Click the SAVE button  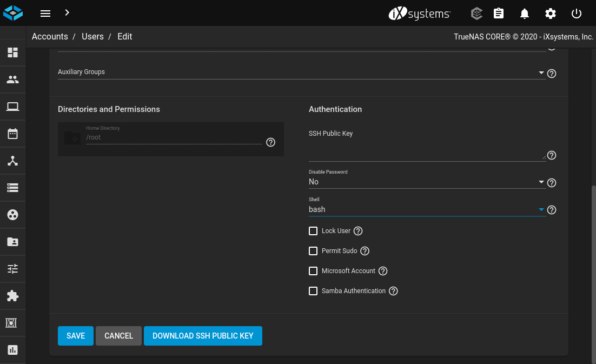(x=76, y=336)
